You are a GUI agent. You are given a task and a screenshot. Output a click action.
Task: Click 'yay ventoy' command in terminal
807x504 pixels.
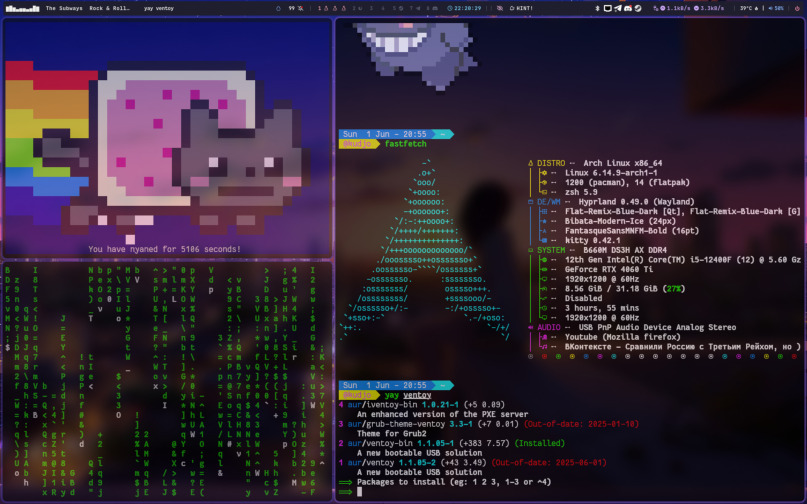[x=408, y=395]
